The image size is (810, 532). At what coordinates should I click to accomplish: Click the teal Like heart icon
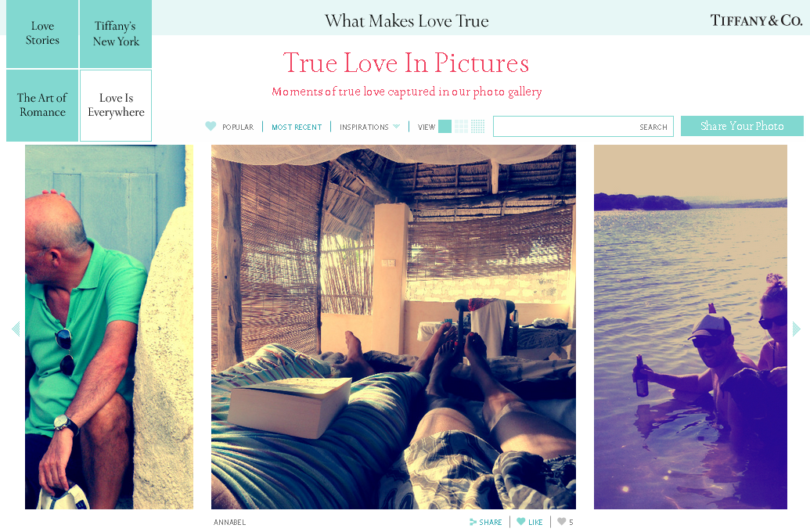(x=520, y=522)
